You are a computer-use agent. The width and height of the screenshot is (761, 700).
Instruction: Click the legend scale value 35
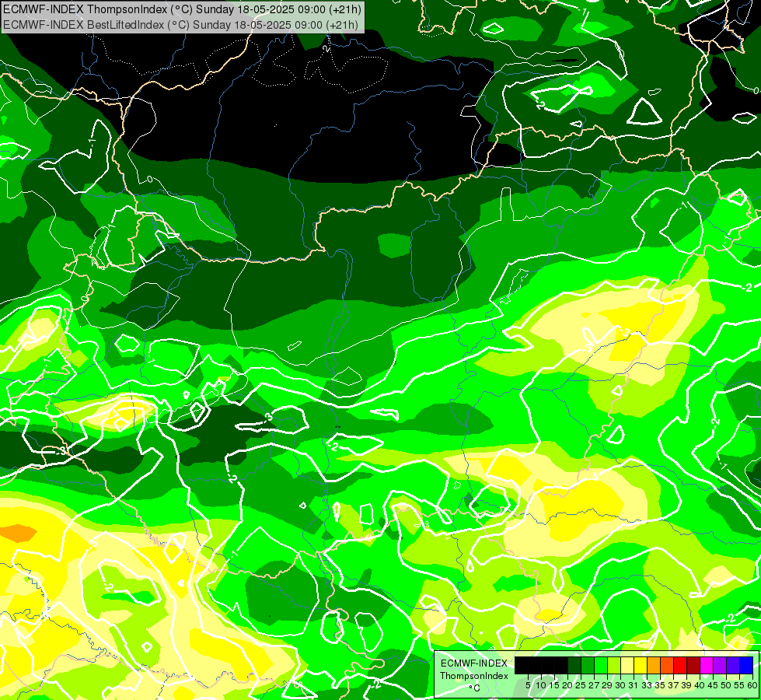660,685
